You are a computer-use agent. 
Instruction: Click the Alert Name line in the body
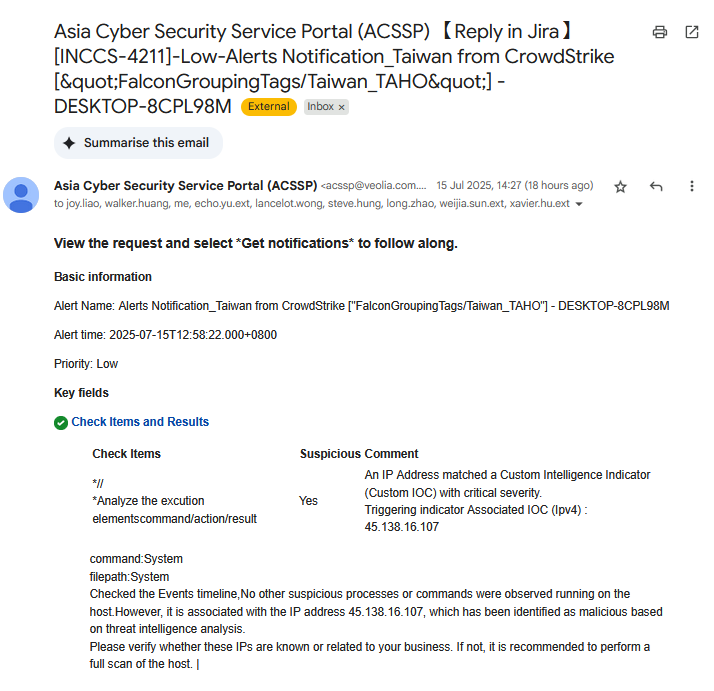(361, 305)
